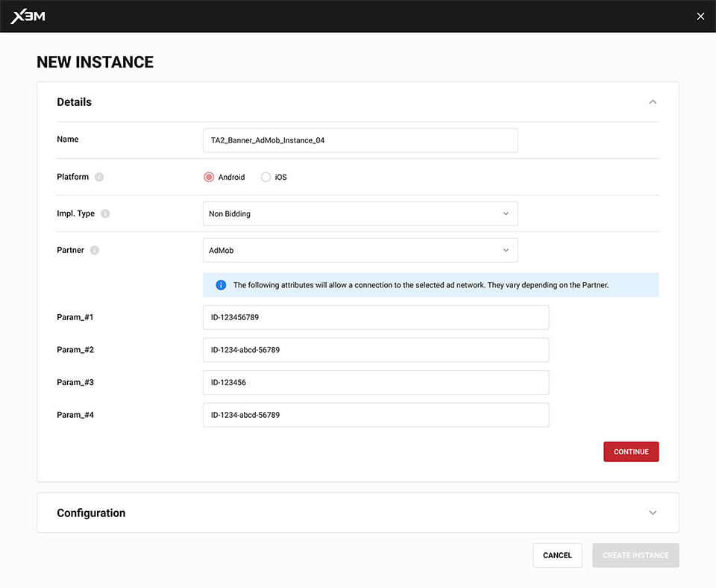Click the Impl. Type field label

click(x=76, y=213)
